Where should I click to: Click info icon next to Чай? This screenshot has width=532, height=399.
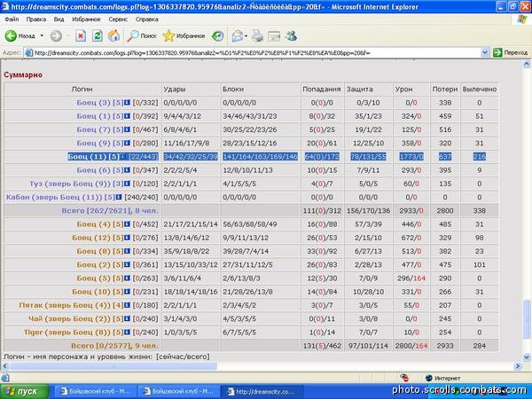[127, 318]
